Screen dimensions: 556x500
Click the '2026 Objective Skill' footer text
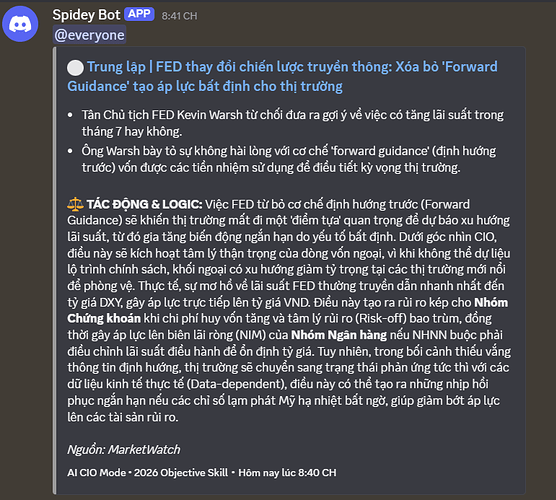coord(181,473)
